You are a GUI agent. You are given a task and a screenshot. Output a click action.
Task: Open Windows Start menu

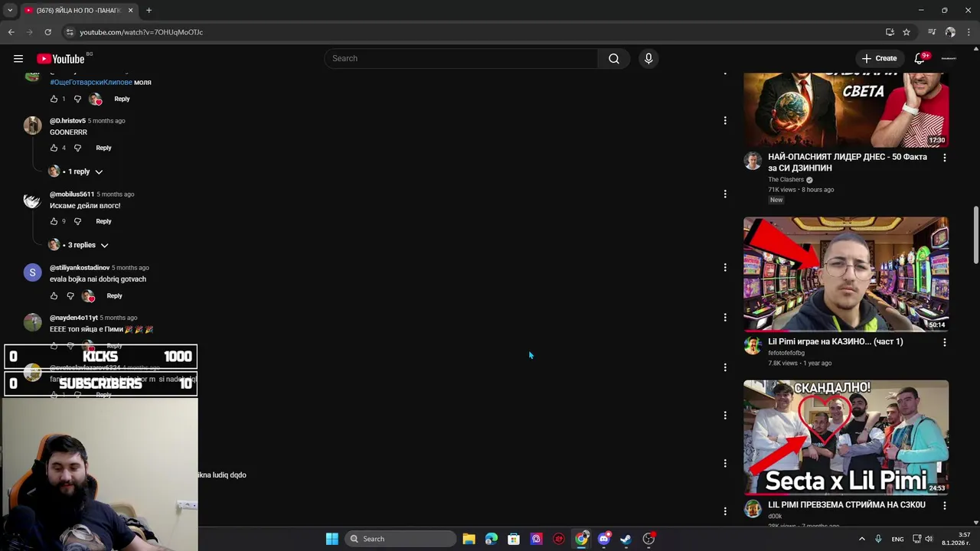tap(332, 539)
